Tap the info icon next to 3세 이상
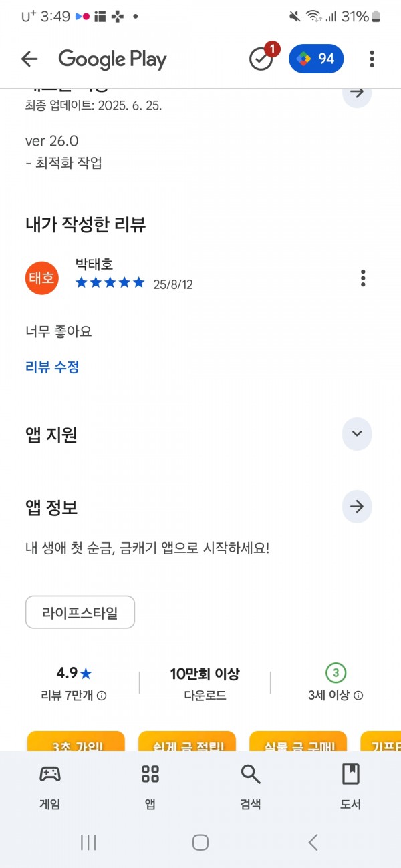This screenshot has width=401, height=868. pyautogui.click(x=358, y=696)
